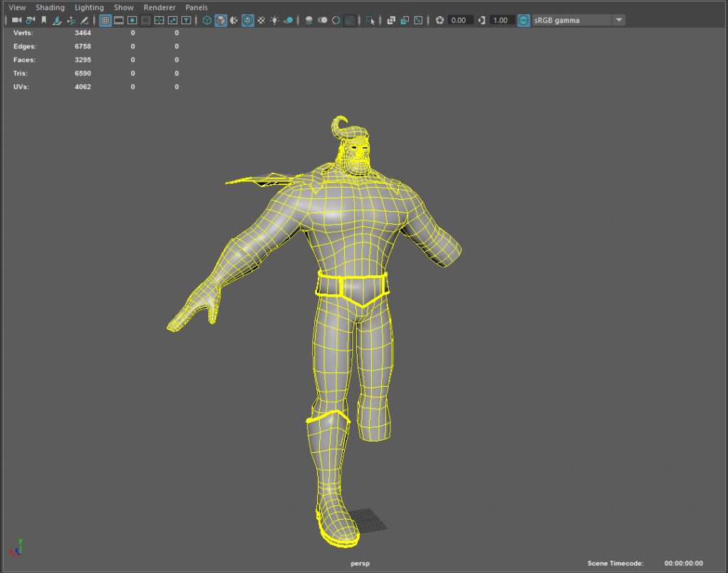This screenshot has width=728, height=573.
Task: Toggle the viewport Grid display
Action: 105,21
